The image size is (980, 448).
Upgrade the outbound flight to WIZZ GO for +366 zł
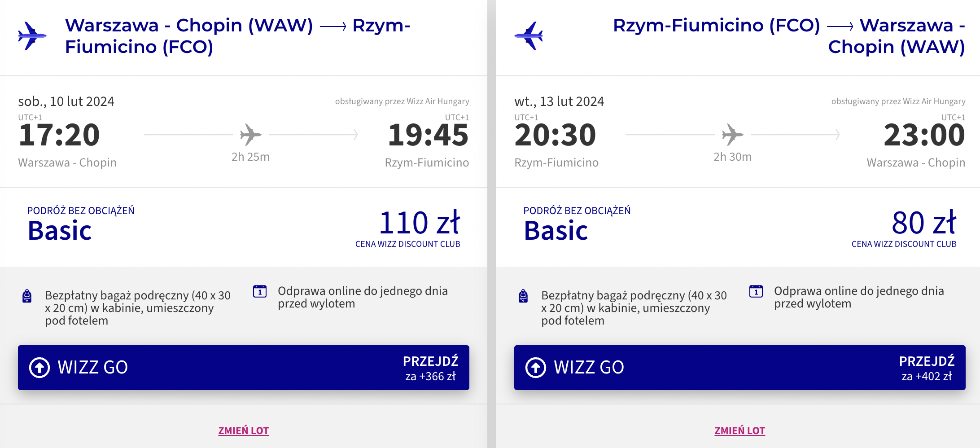244,368
